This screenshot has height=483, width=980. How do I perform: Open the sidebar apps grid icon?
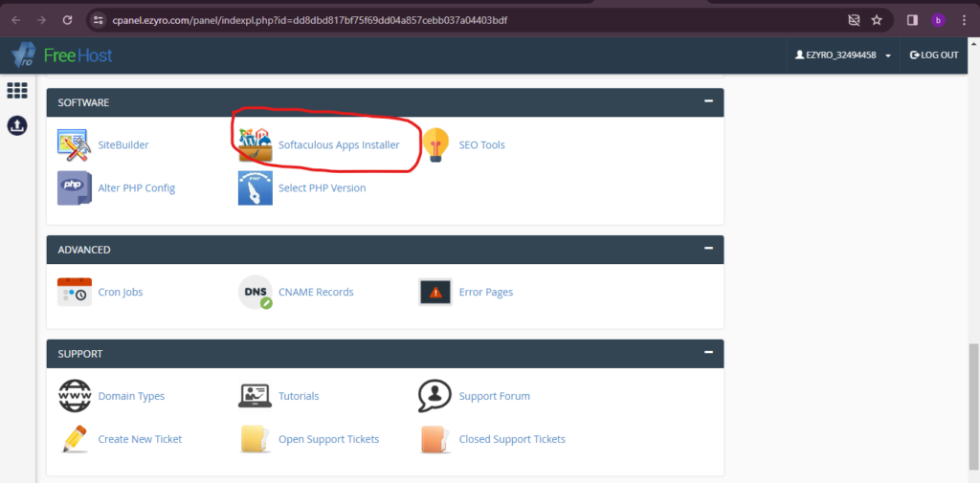tap(17, 91)
